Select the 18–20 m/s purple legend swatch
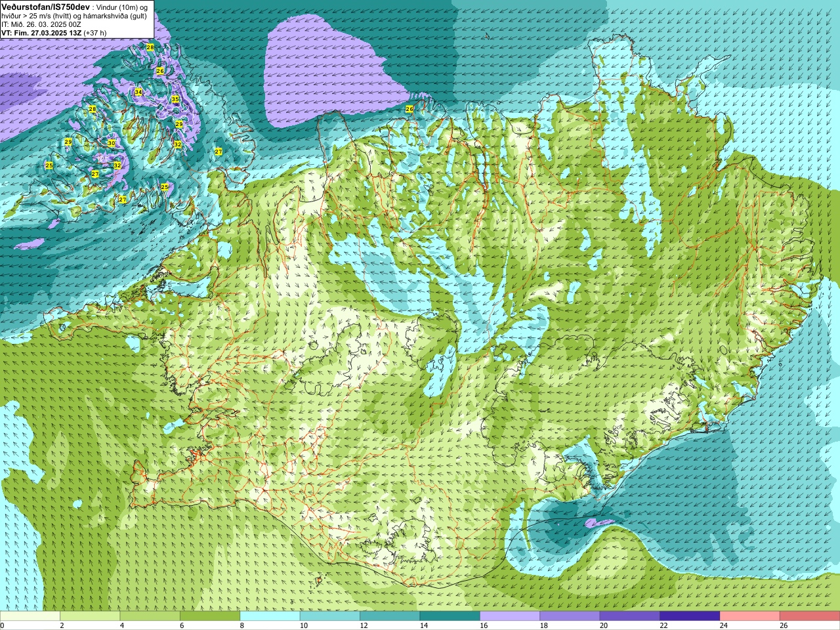Screen dimensions: 840x630 (570, 616)
